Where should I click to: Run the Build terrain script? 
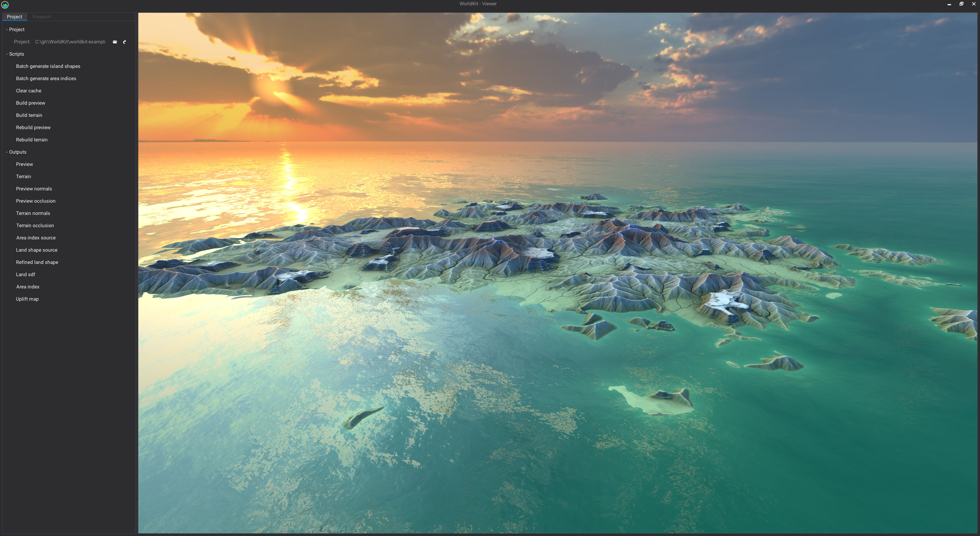[x=29, y=115]
